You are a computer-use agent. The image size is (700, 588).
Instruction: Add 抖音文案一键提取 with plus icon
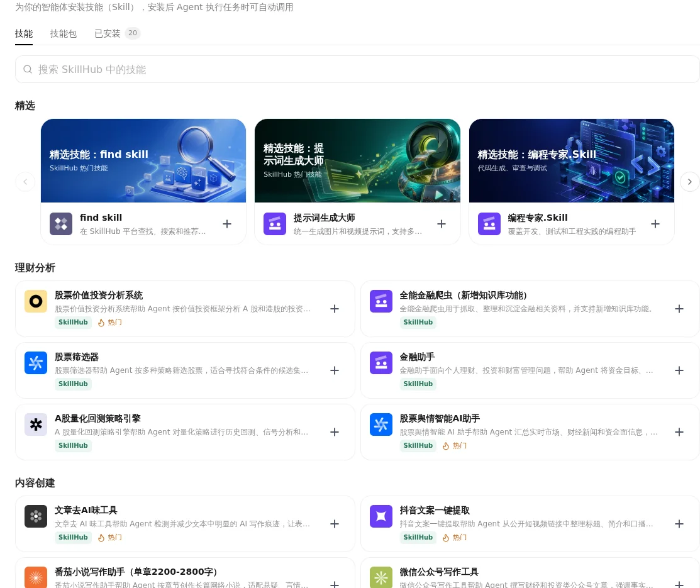(x=679, y=524)
